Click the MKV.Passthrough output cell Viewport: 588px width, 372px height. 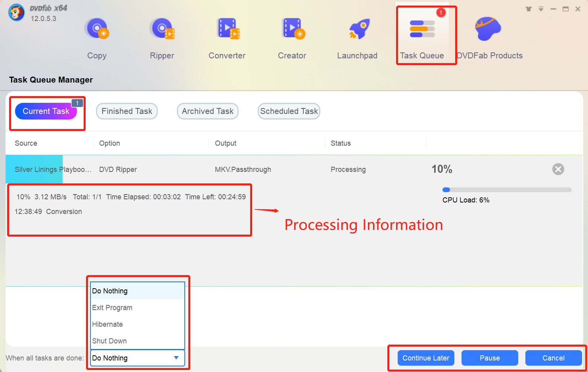[x=243, y=170]
